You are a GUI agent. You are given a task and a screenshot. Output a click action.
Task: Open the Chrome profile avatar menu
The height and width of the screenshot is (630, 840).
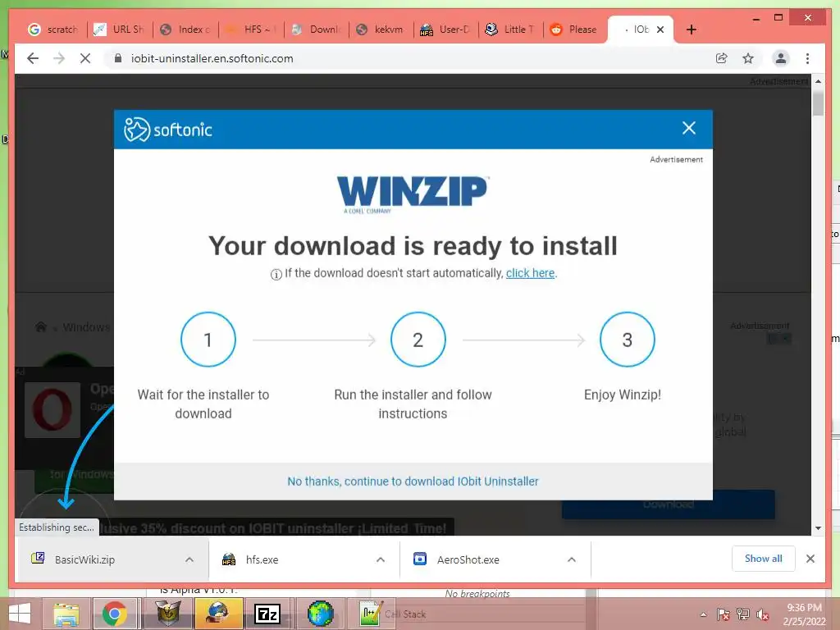coord(781,58)
